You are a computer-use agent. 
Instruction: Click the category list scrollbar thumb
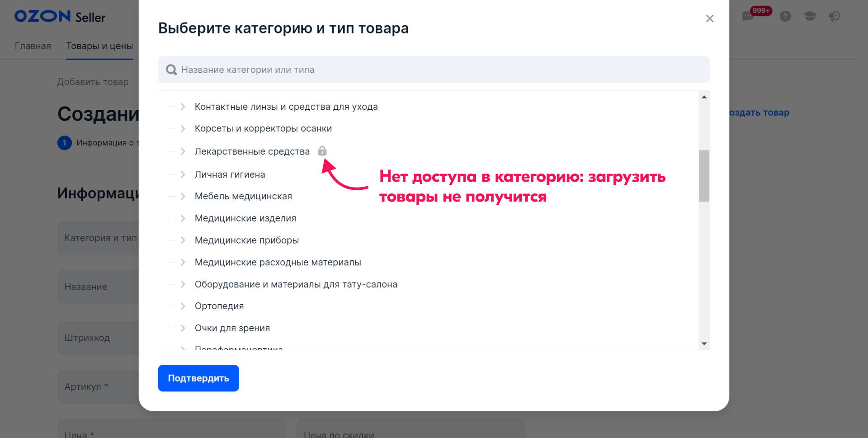pos(704,176)
